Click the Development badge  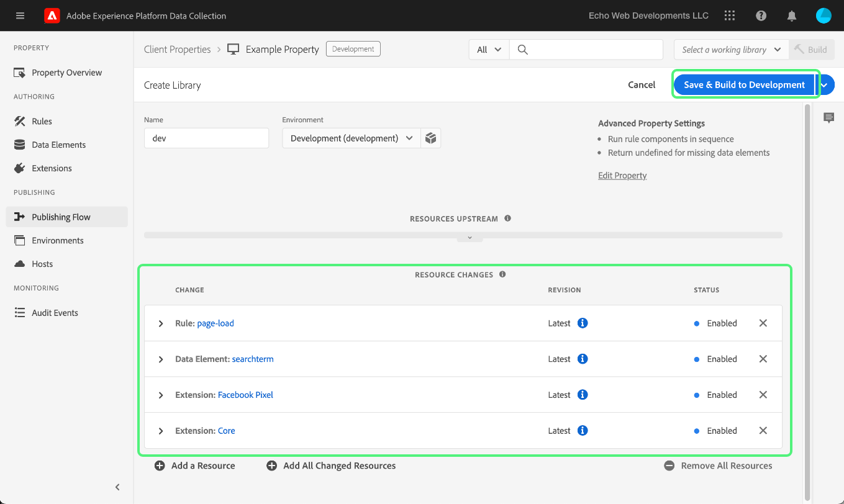point(353,49)
